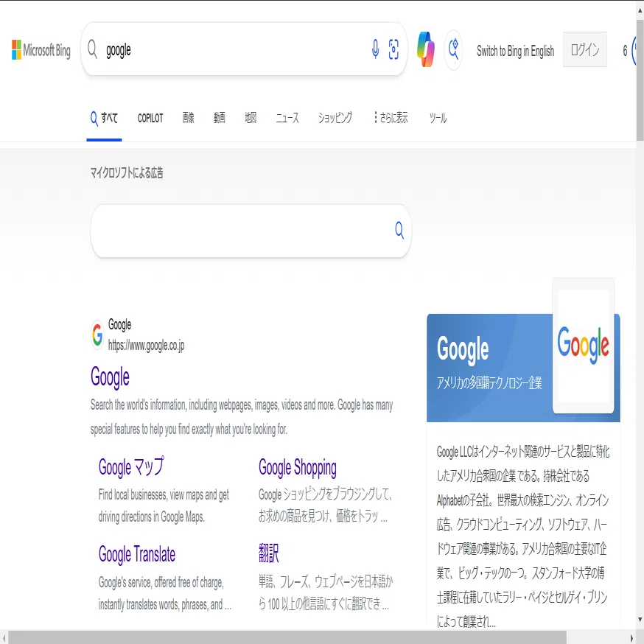
Task: Click the https://www.google.co.jp URL
Action: click(x=146, y=346)
